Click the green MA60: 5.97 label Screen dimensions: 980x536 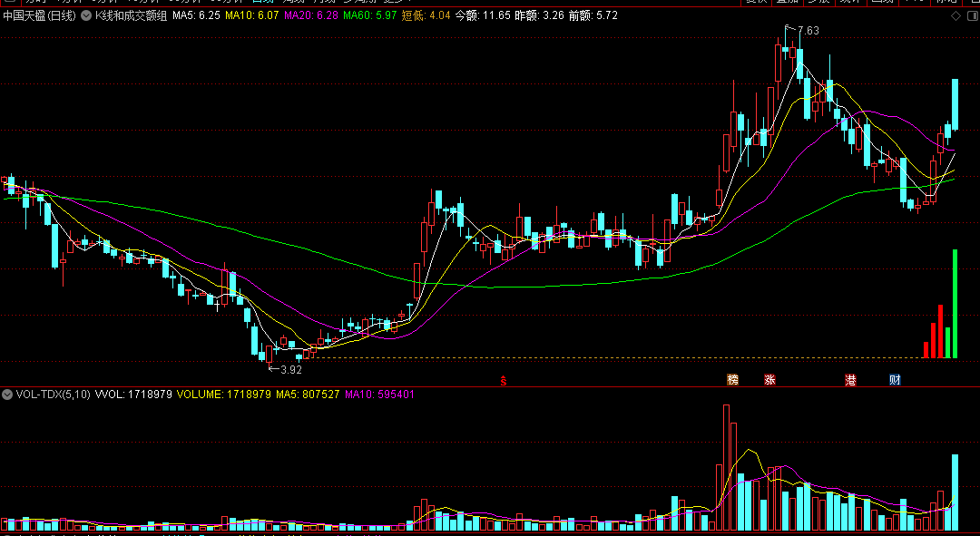pyautogui.click(x=369, y=15)
